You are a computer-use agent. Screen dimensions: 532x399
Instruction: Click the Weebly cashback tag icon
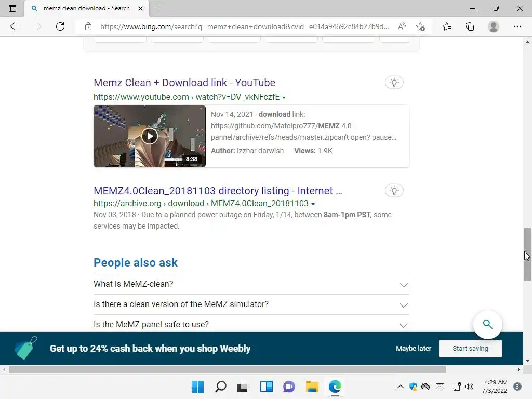click(x=26, y=348)
